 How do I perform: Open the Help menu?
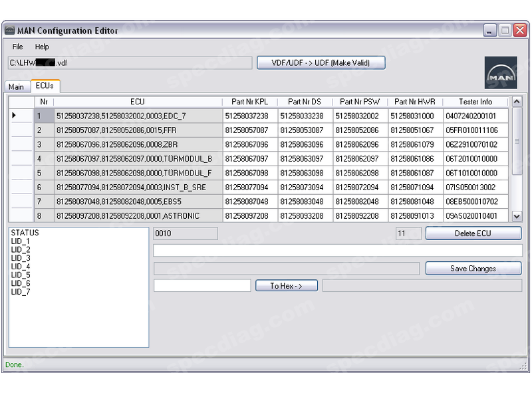click(x=42, y=47)
